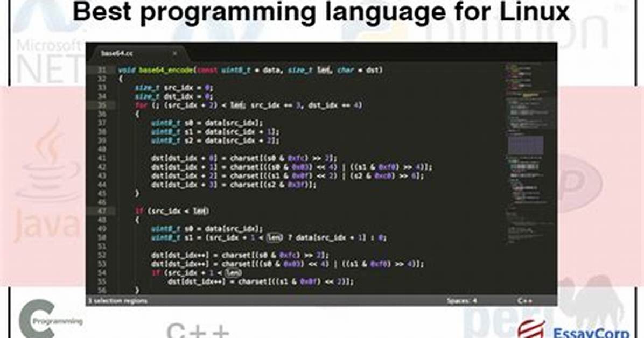
Task: Click 'uint8_t s2 = data[src_idx + 2];' line
Action: click(x=215, y=140)
